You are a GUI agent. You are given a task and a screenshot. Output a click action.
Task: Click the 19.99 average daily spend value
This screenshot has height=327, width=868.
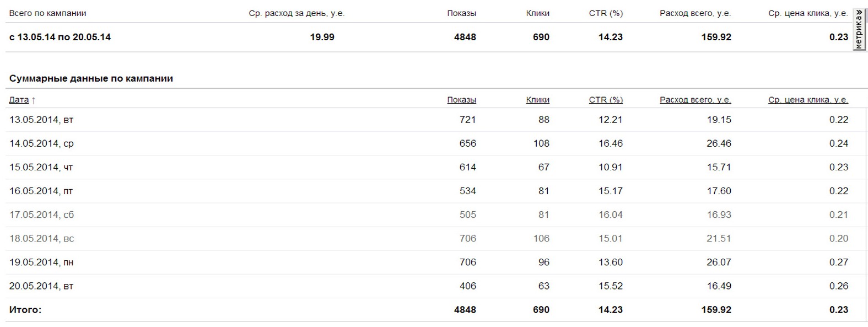click(x=322, y=37)
